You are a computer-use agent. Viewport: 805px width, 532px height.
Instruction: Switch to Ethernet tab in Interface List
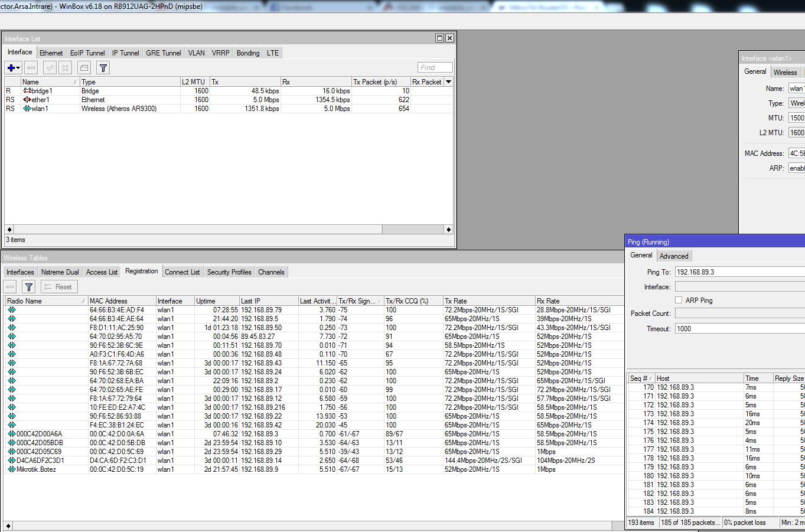(51, 53)
